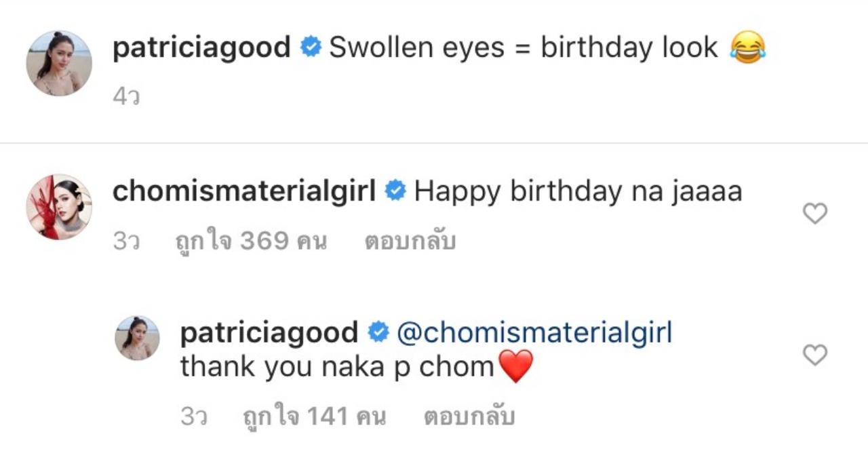The image size is (868, 466).
Task: Like the "Happy birthday na jaaaa" comment
Action: point(814,214)
